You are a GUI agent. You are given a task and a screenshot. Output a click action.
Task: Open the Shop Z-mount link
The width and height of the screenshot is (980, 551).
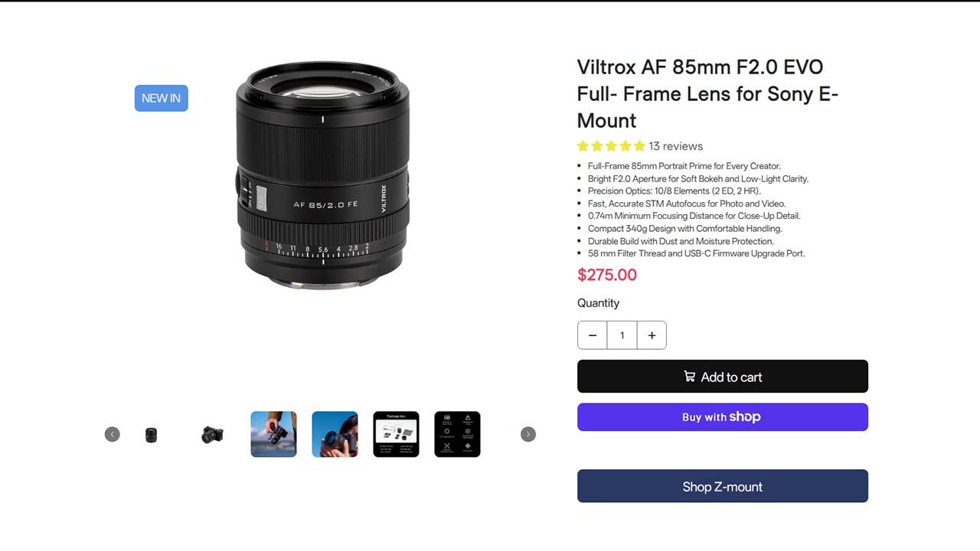(722, 487)
